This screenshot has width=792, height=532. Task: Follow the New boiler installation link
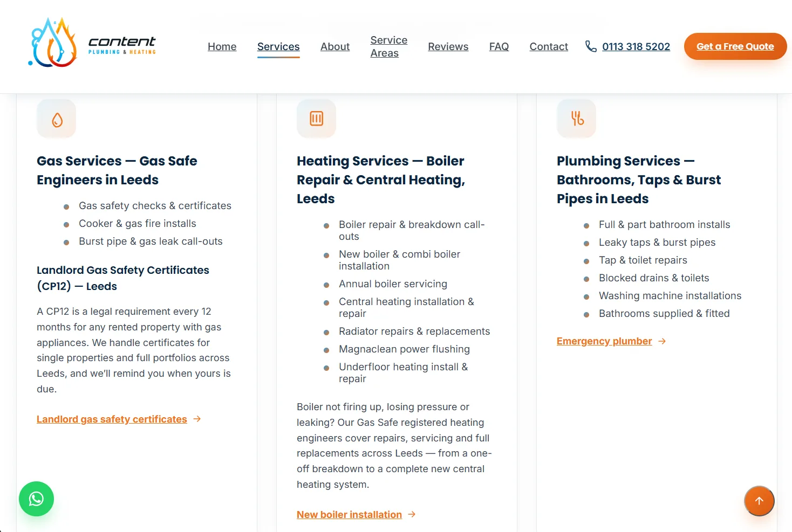point(349,514)
